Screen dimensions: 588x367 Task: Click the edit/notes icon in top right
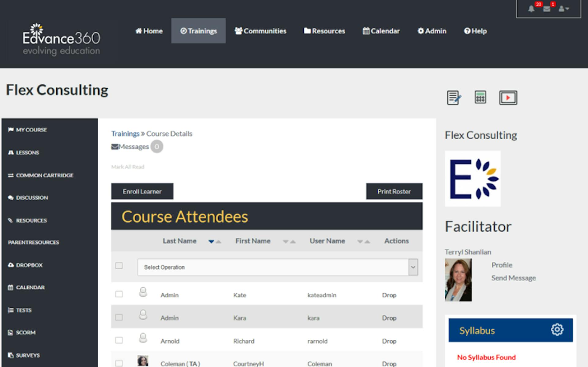(455, 98)
